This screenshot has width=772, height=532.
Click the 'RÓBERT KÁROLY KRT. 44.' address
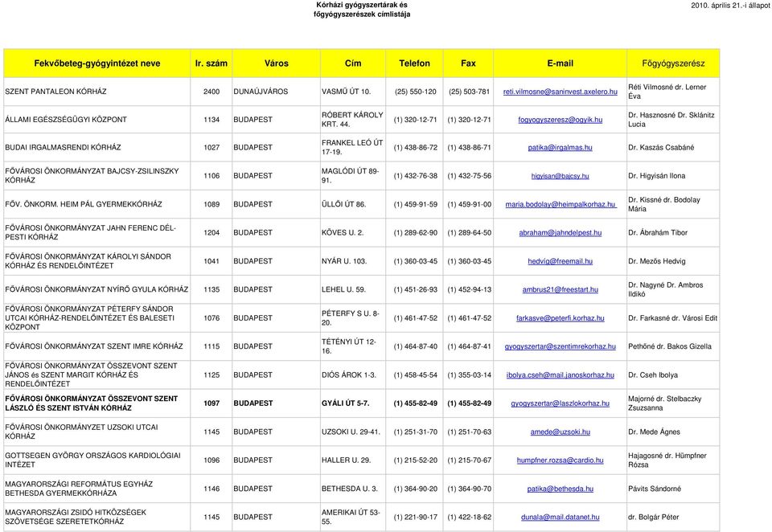click(x=352, y=120)
